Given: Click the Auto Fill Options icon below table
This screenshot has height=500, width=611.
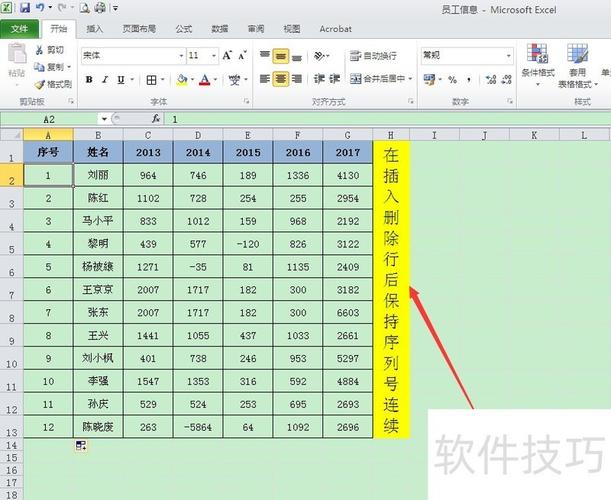Looking at the screenshot, I should tap(81, 445).
